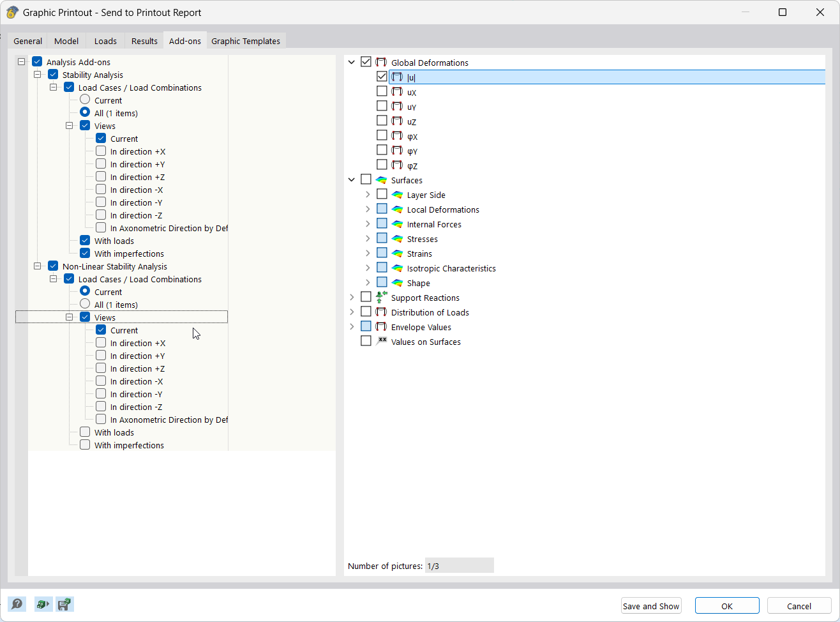Click the rainbow surface icon next to Surfaces
The image size is (840, 622).
(x=381, y=180)
